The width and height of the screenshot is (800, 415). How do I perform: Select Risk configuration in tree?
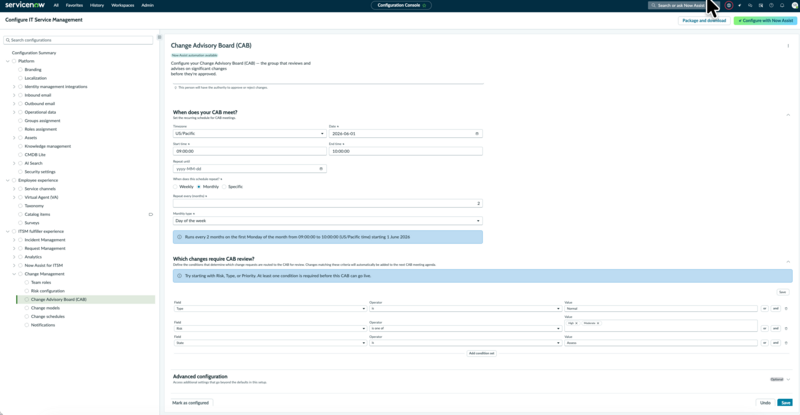pos(48,291)
